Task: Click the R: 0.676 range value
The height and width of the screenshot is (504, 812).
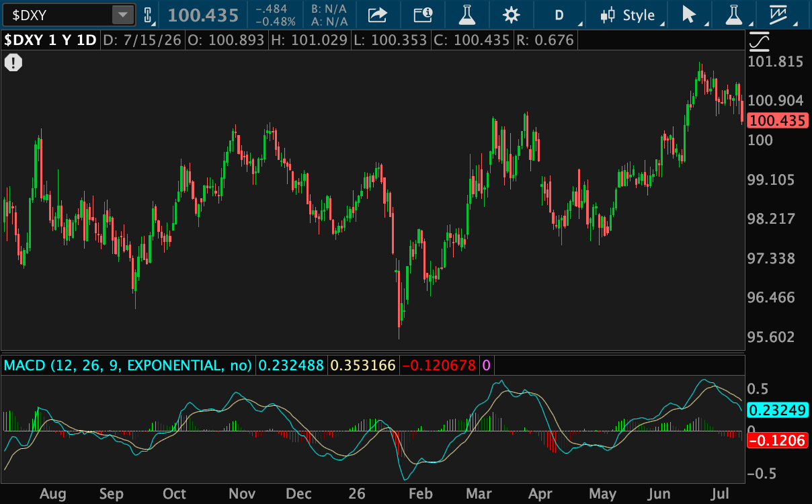Action: pyautogui.click(x=544, y=40)
